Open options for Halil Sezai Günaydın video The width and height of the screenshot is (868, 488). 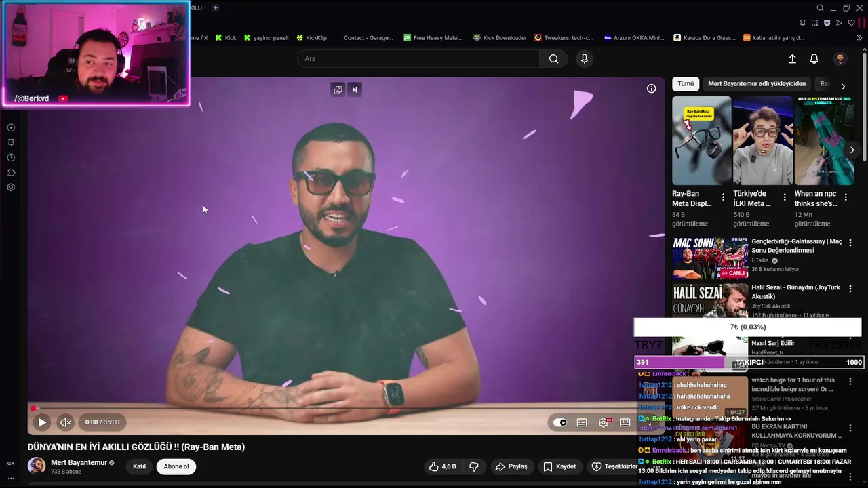[850, 288]
